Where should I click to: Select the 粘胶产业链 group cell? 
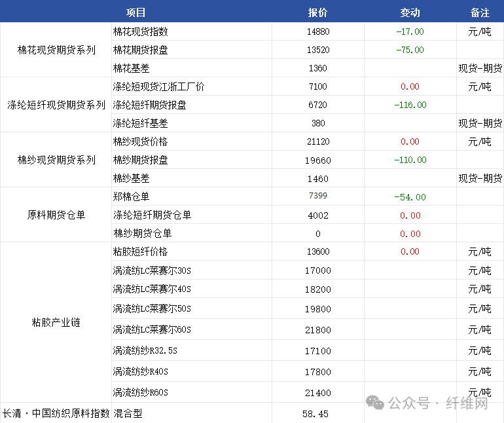point(56,322)
